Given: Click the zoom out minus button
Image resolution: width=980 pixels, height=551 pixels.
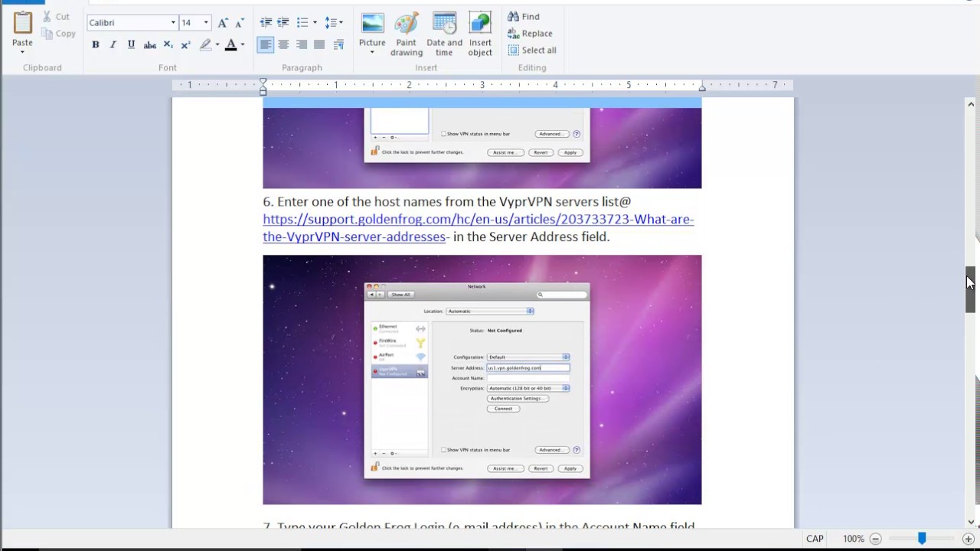Looking at the screenshot, I should click(x=876, y=539).
